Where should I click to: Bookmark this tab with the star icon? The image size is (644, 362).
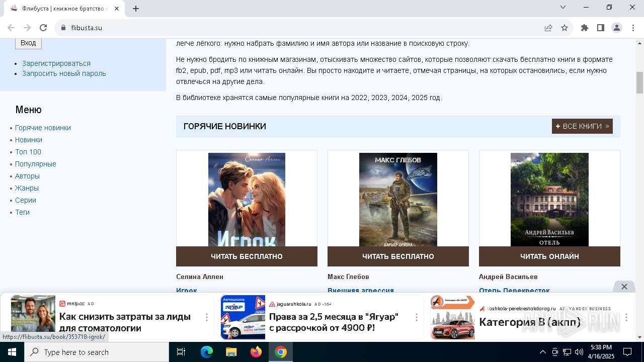(565, 28)
